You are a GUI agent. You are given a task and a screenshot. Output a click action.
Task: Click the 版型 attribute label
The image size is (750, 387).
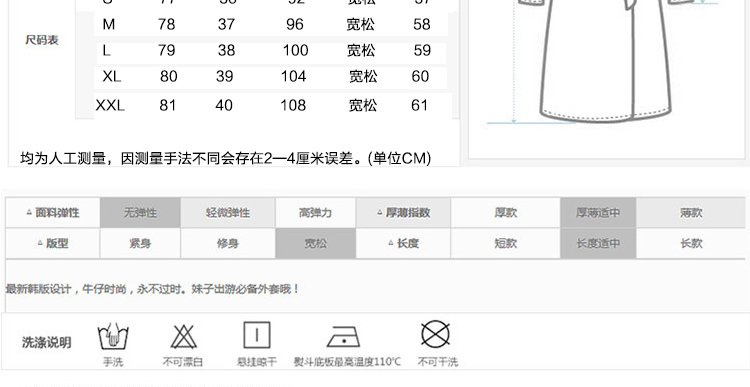[x=53, y=243]
